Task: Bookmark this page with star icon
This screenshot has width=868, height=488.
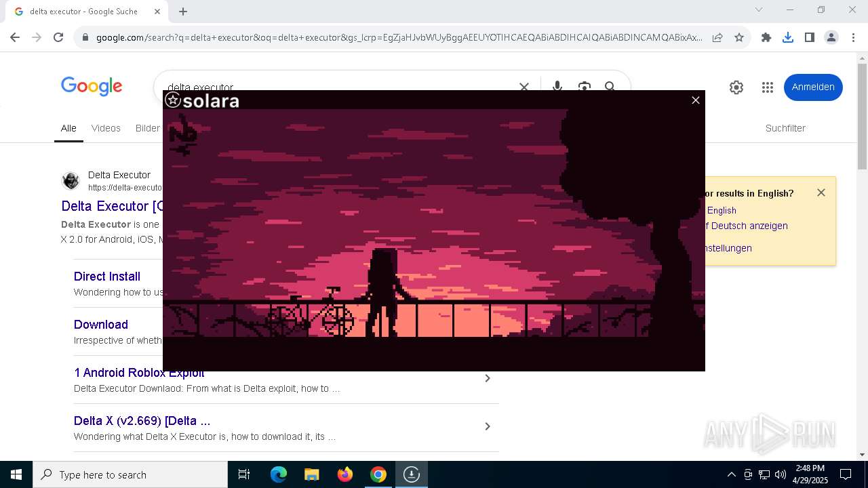Action: click(739, 37)
